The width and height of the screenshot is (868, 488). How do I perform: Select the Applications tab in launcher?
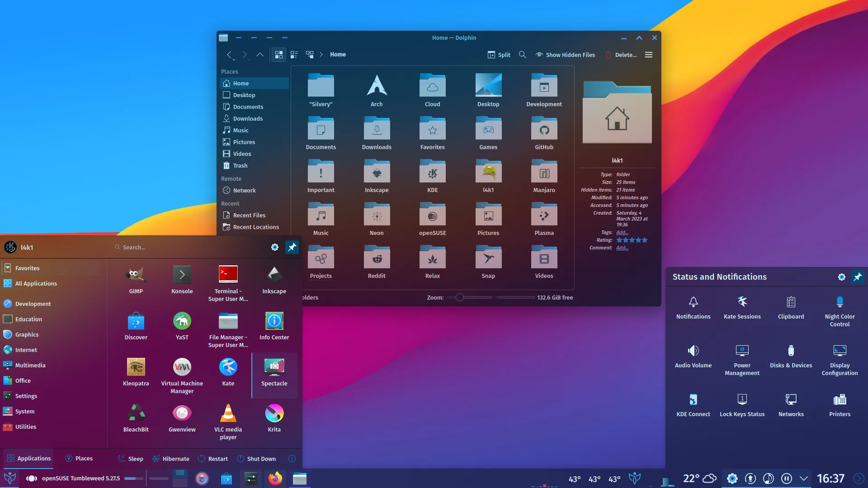point(28,458)
